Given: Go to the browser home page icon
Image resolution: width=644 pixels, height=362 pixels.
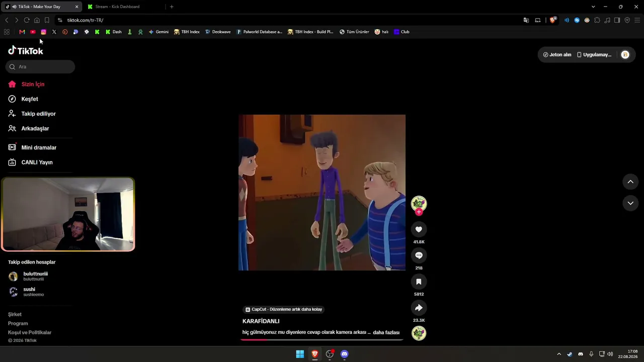Looking at the screenshot, I should [37, 20].
